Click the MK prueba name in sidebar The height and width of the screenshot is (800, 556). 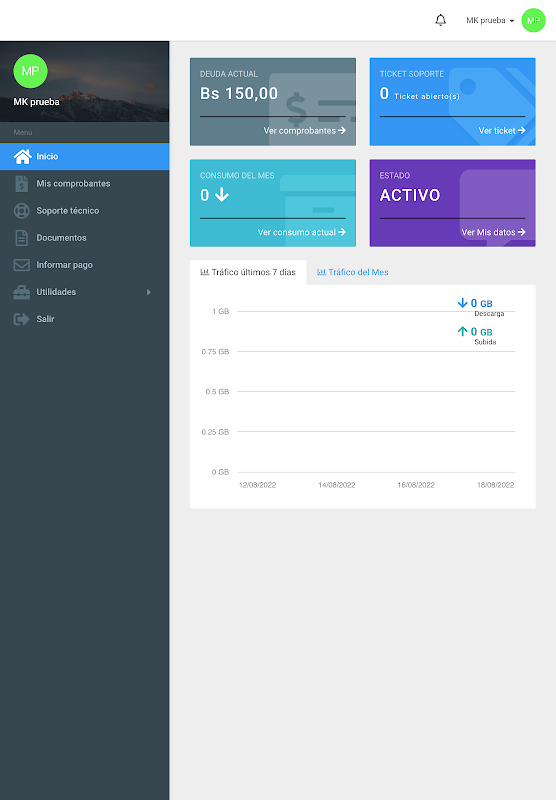pos(36,102)
